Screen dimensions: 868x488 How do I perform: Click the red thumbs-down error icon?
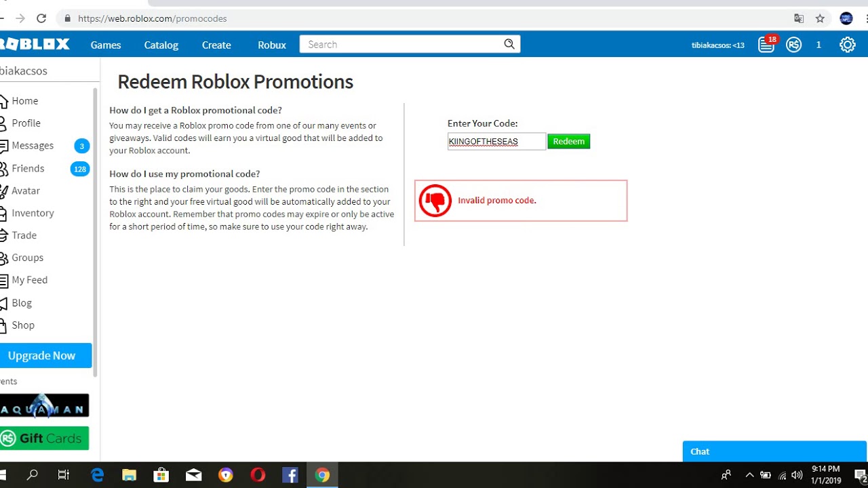click(x=435, y=201)
